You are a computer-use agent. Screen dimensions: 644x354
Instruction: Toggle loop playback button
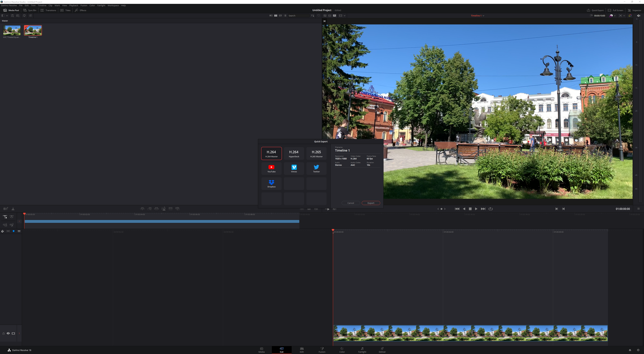click(491, 209)
